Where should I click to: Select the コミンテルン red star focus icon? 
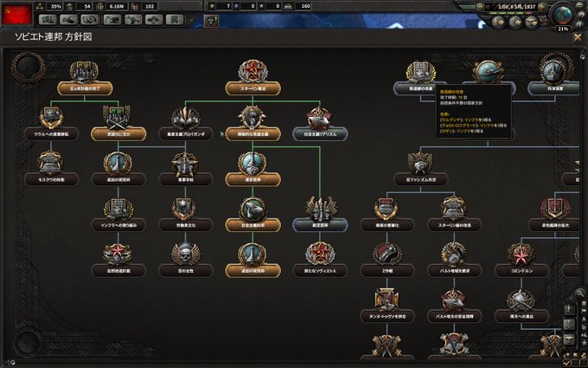click(x=521, y=255)
